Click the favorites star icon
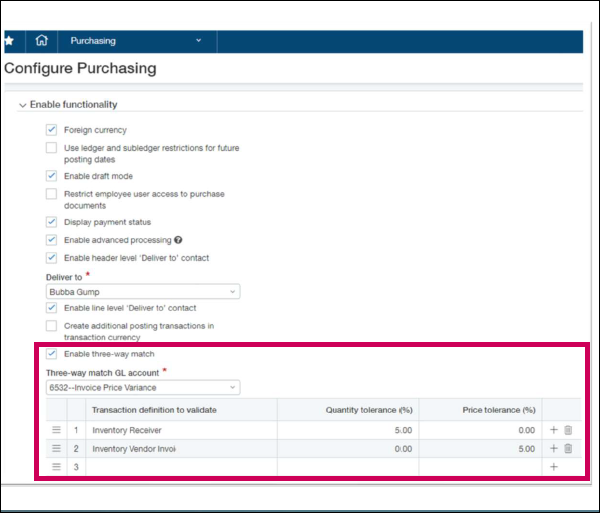 click(x=9, y=41)
